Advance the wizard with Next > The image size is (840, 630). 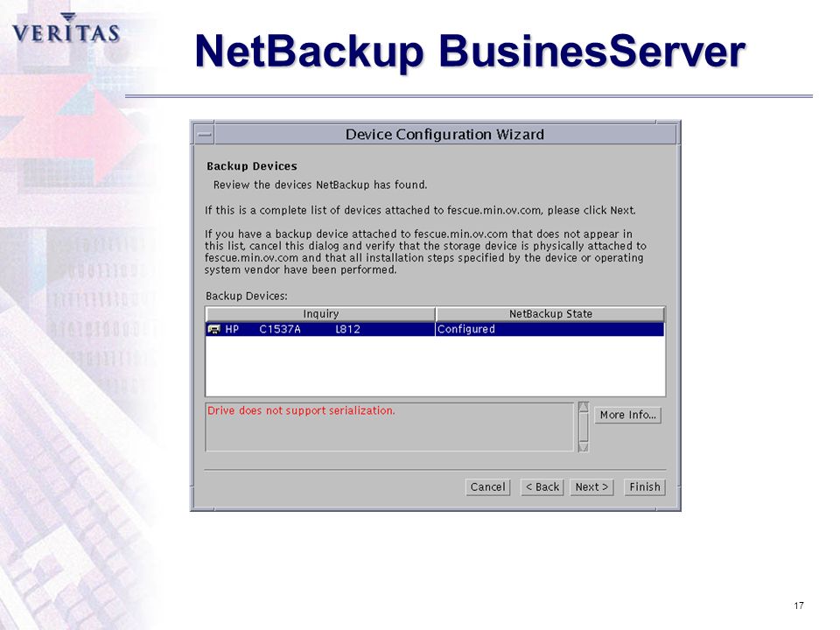coord(591,487)
